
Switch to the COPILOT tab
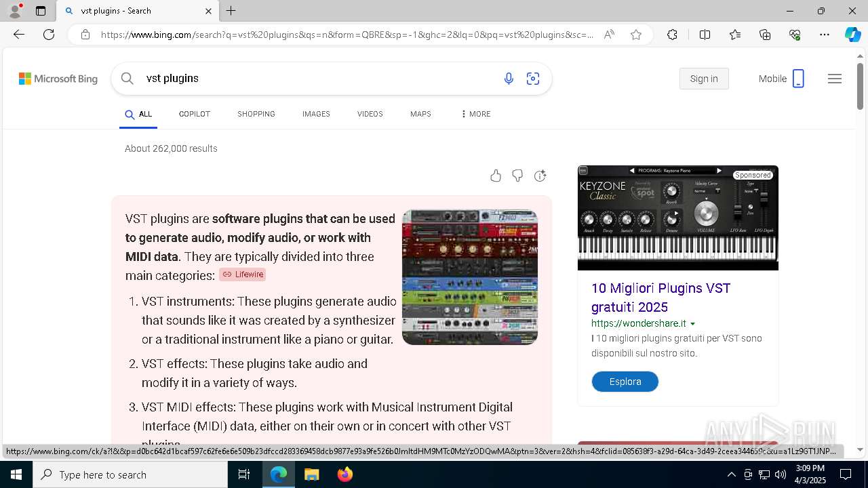(x=195, y=114)
